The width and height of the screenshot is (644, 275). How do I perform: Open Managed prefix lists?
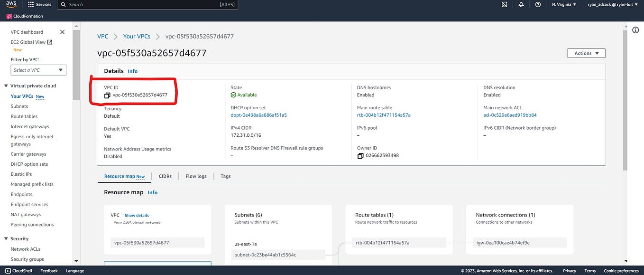[x=32, y=184]
